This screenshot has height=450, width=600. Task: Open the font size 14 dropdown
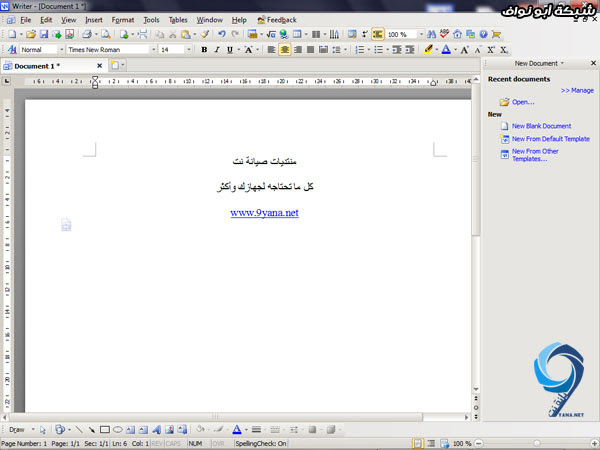click(188, 50)
